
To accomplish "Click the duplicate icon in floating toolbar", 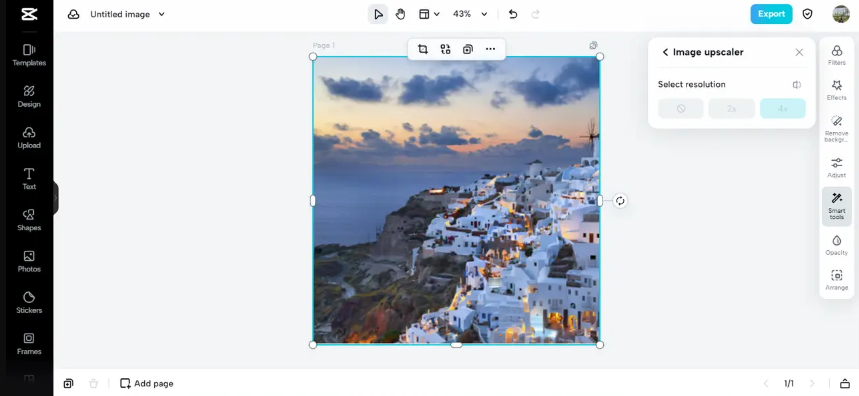I will click(467, 49).
